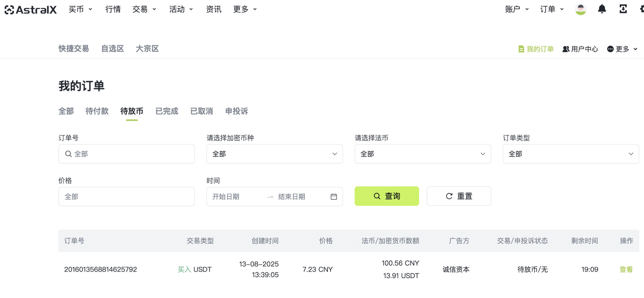644x298 pixels.
Task: Click the 买入 USDT trade type
Action: [195, 269]
